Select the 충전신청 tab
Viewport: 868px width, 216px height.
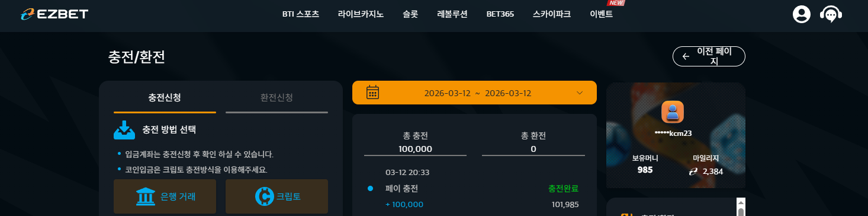[x=165, y=97]
